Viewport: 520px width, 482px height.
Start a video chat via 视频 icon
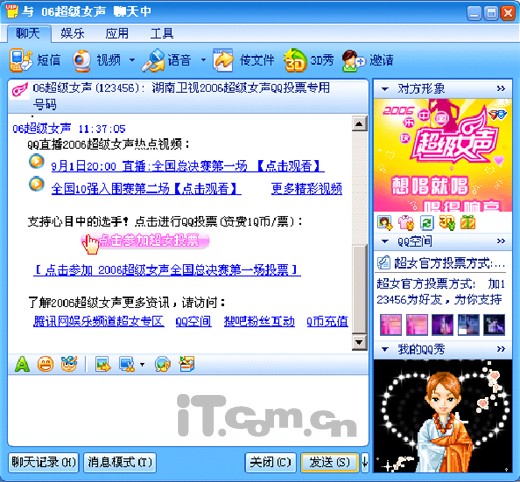tap(82, 61)
